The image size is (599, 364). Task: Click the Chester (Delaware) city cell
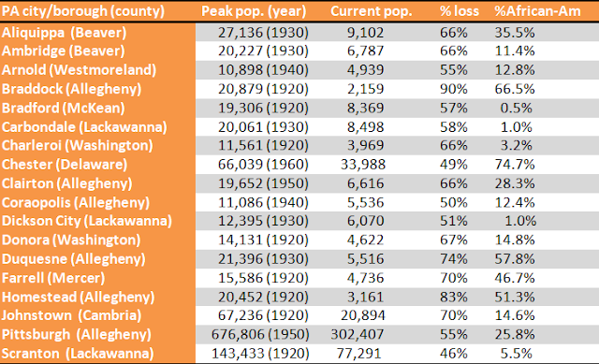[x=65, y=165]
